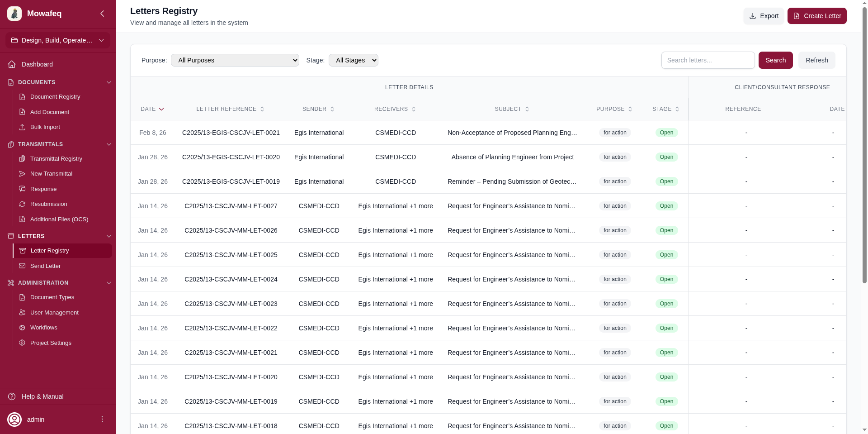Collapse the Transmittals section

pos(108,144)
